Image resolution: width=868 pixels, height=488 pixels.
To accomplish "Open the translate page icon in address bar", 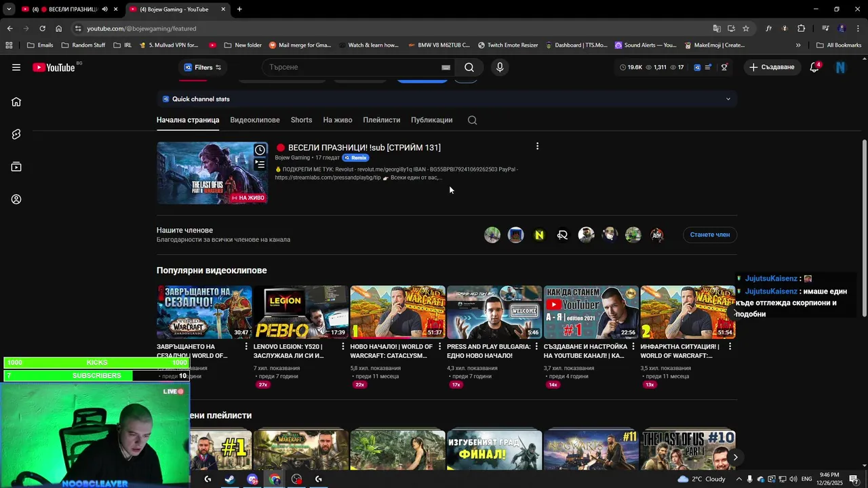I will click(x=717, y=28).
